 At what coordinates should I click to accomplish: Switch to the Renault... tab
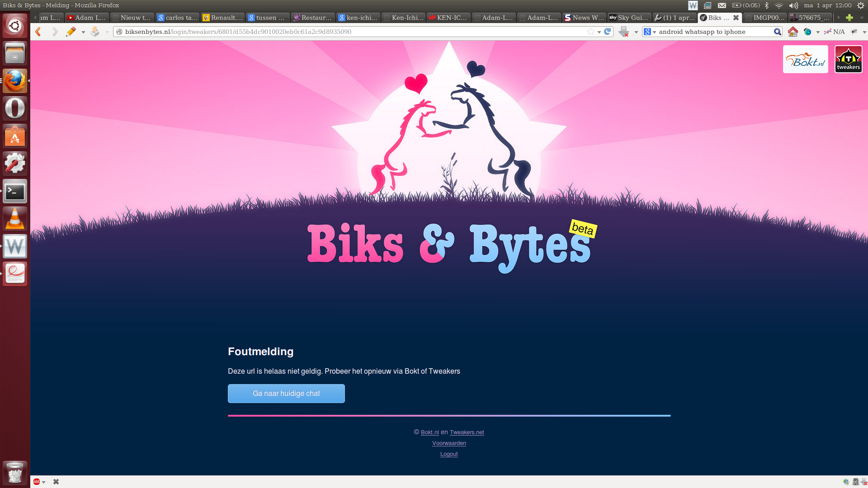pos(222,18)
